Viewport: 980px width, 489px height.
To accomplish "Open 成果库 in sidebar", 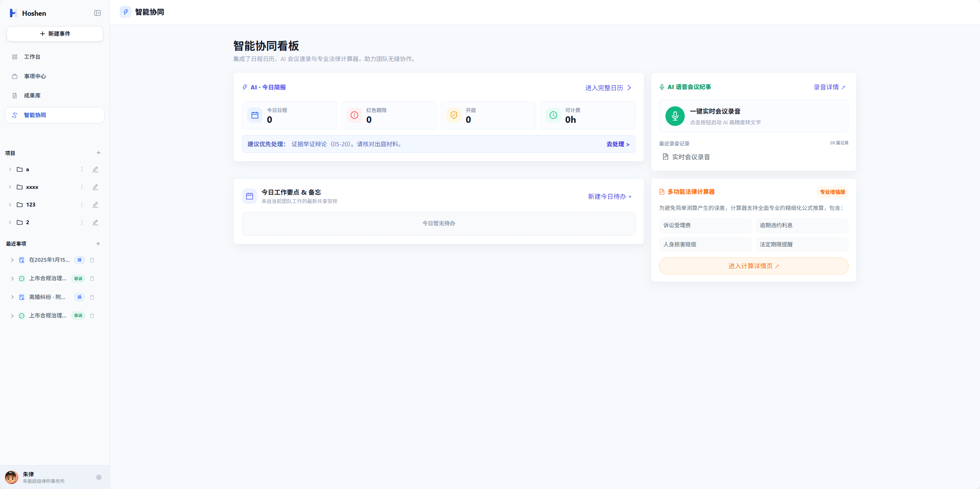I will point(55,96).
